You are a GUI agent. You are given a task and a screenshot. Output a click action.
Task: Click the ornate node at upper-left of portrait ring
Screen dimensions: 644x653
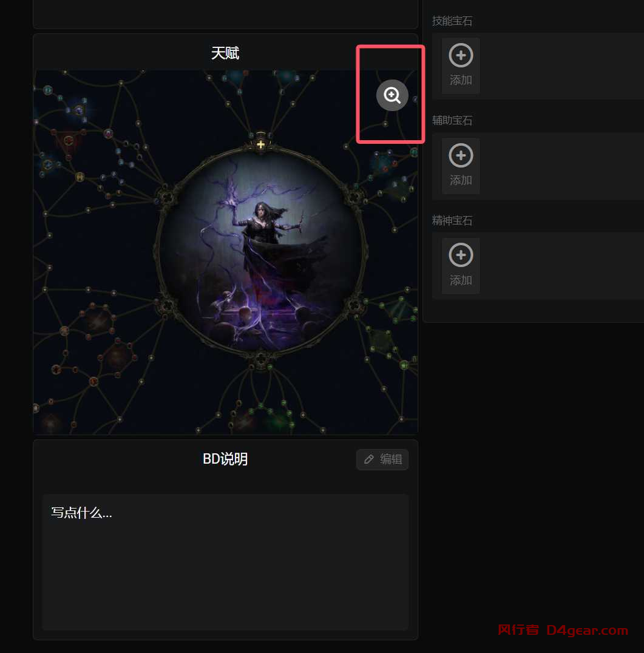pyautogui.click(x=167, y=197)
